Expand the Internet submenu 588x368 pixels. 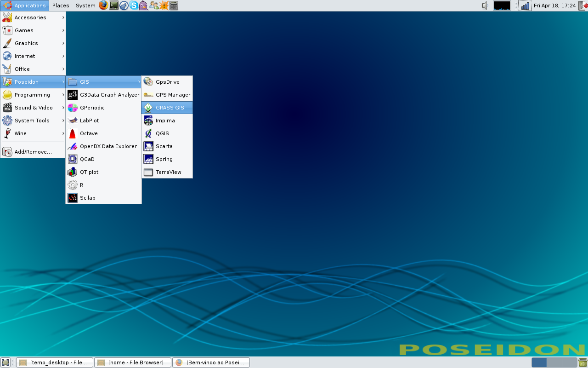pos(33,56)
